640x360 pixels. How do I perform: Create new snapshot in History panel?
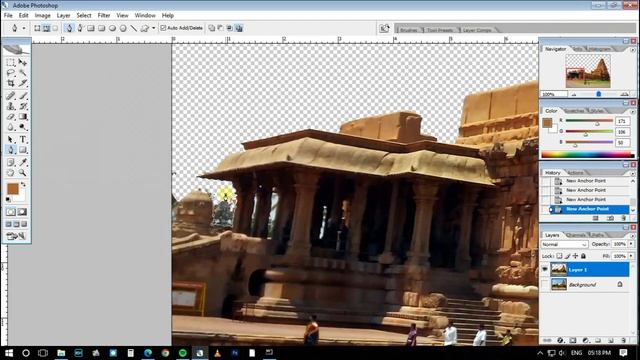(x=610, y=218)
